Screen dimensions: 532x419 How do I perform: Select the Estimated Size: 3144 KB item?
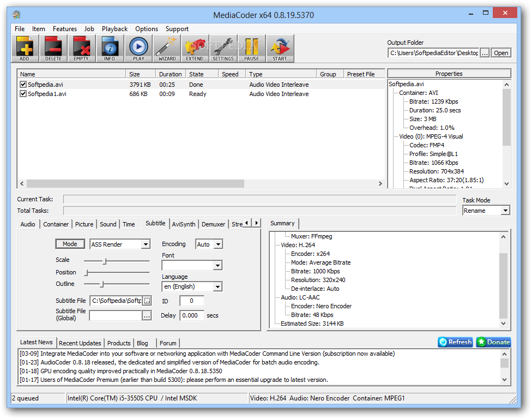(x=312, y=324)
